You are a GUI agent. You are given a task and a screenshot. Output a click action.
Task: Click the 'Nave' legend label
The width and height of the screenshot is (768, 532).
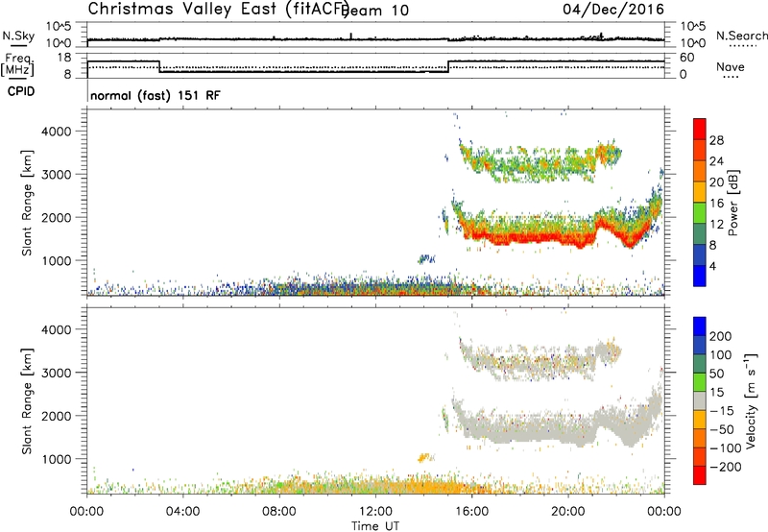click(730, 66)
